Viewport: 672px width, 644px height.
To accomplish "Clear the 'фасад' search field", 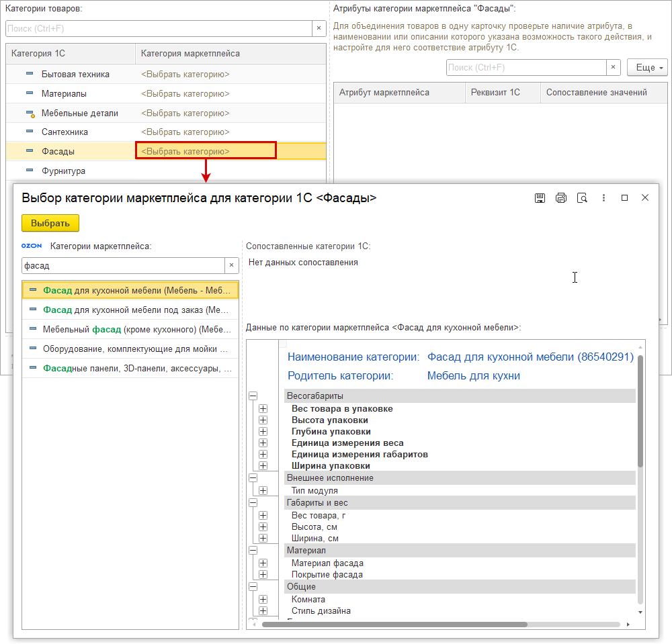I will pos(231,266).
